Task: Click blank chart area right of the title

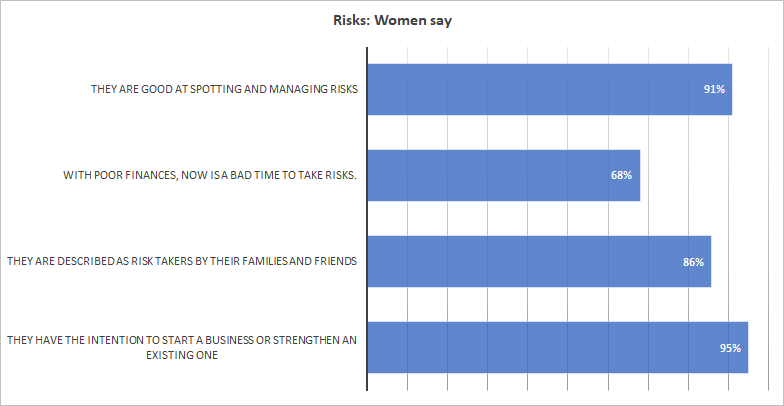Action: (x=620, y=21)
